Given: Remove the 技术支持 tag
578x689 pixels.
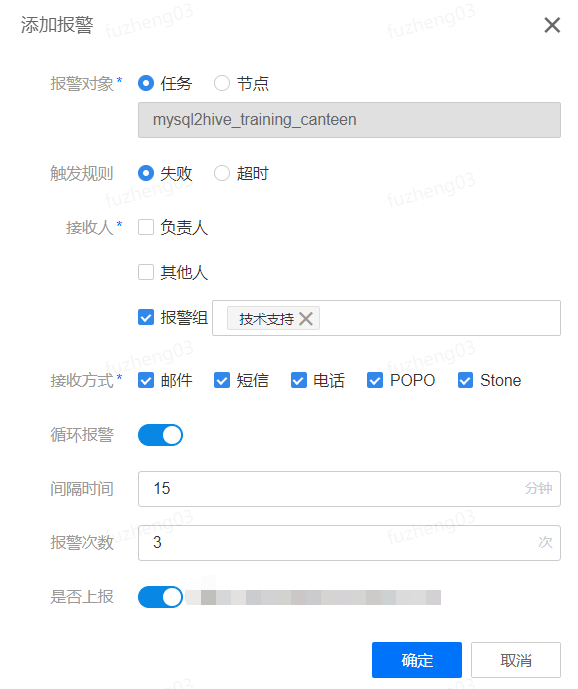Looking at the screenshot, I should tap(306, 319).
